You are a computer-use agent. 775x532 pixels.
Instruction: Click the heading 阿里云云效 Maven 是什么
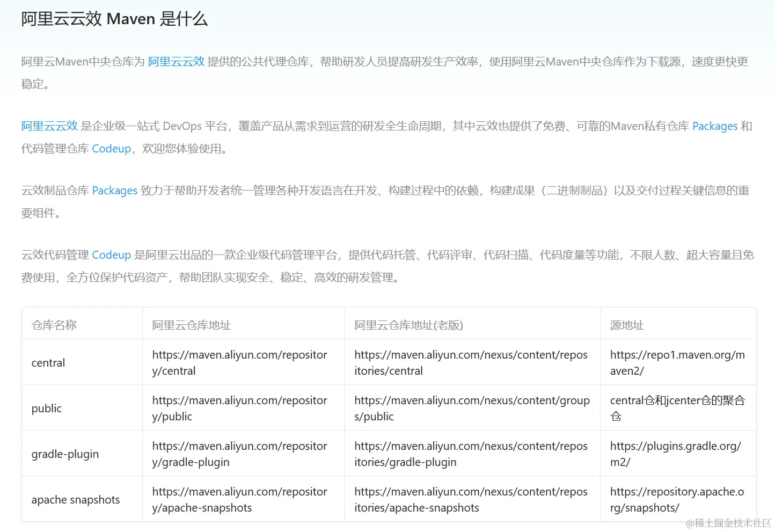coord(114,19)
